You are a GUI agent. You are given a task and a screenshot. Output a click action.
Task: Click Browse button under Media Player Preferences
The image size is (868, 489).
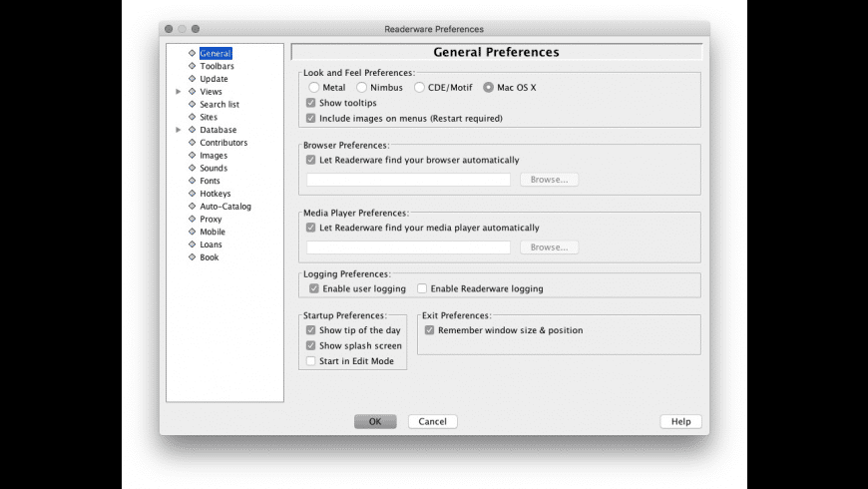click(549, 246)
